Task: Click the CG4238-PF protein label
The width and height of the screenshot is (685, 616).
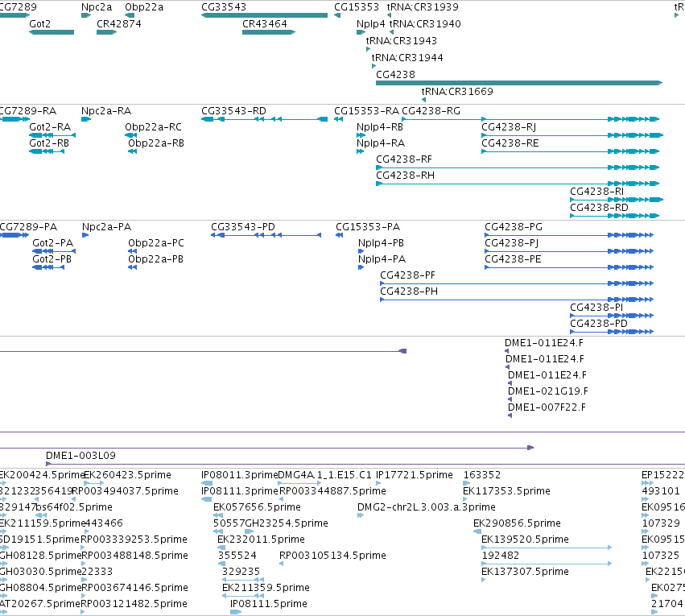Action: [x=407, y=275]
